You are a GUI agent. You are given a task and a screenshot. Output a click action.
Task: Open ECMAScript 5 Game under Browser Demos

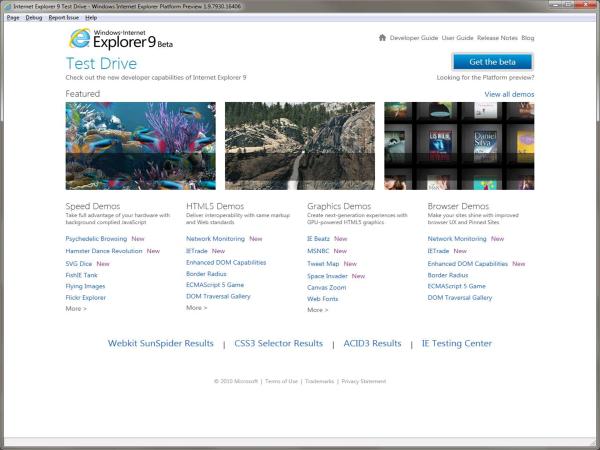tap(457, 286)
